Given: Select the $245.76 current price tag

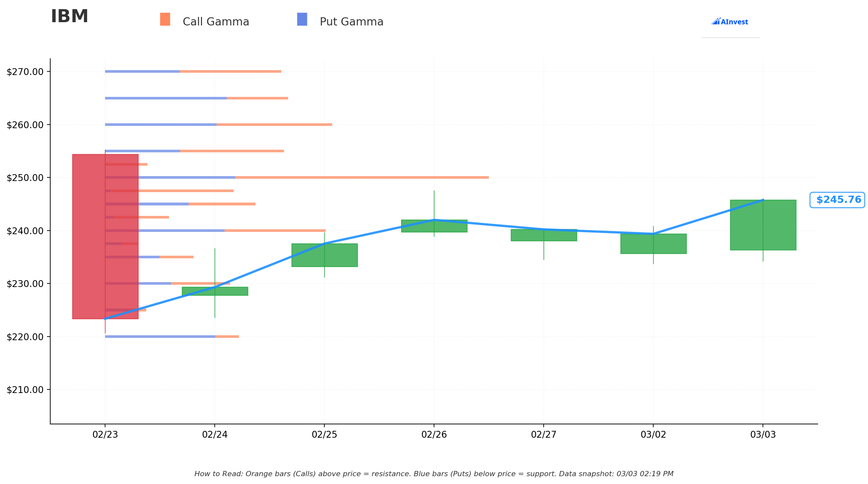Looking at the screenshot, I should [x=837, y=200].
